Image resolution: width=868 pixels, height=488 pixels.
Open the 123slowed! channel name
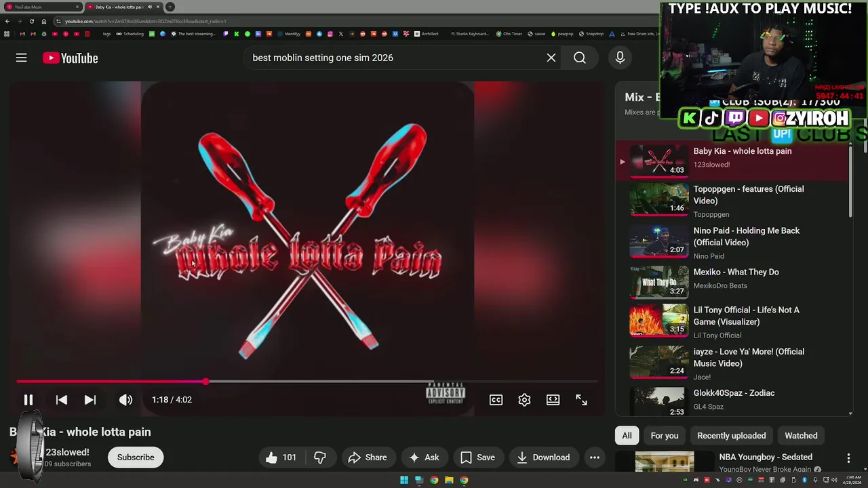coord(67,452)
